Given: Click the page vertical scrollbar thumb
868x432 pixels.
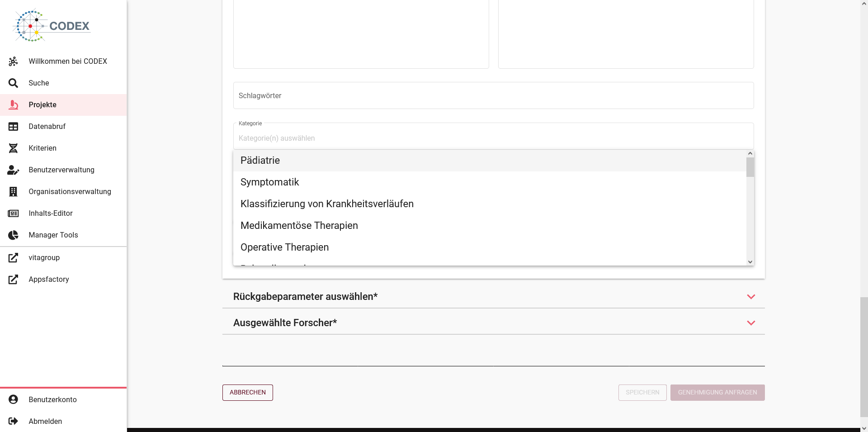Looking at the screenshot, I should [x=864, y=357].
